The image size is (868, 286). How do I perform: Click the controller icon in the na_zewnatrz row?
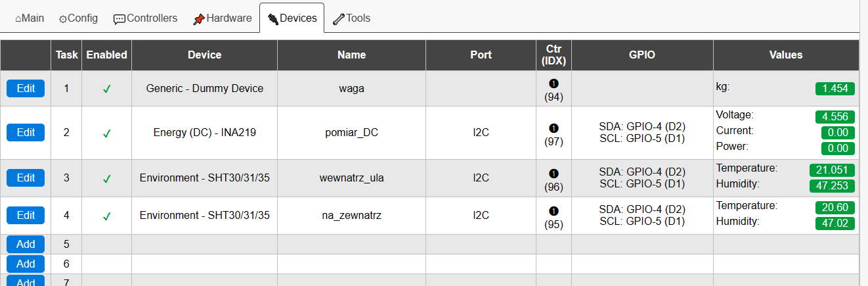(553, 210)
